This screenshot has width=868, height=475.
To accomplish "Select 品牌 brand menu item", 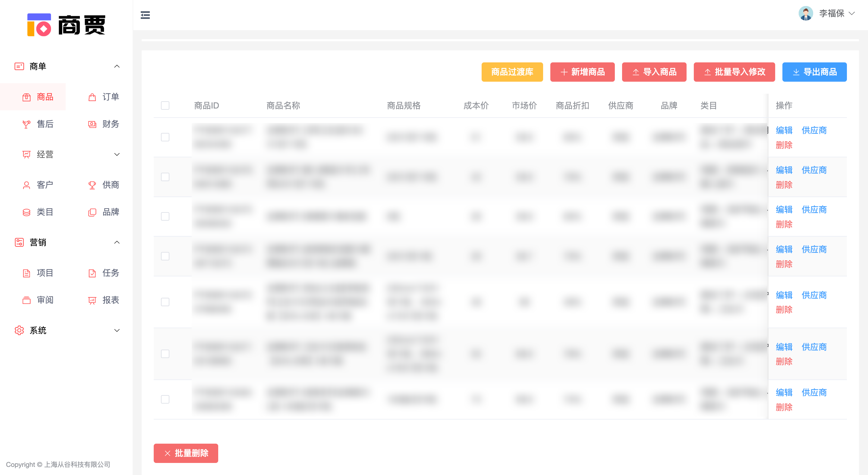I will pyautogui.click(x=111, y=212).
